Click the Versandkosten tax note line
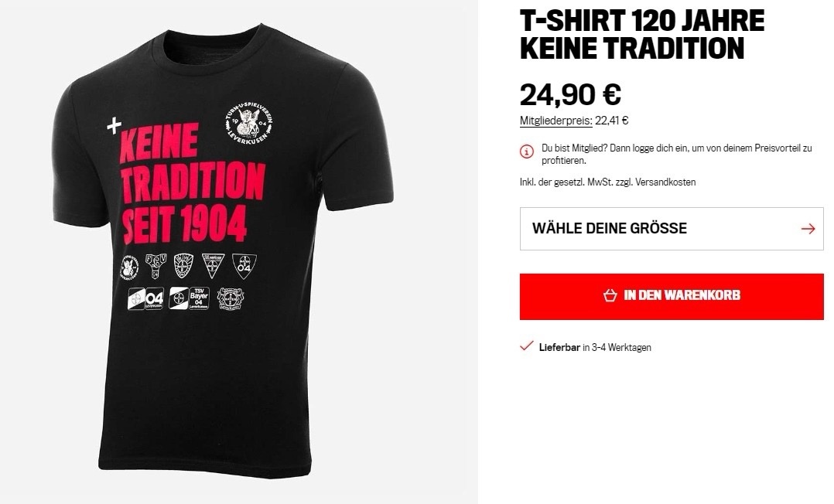834x504 pixels. point(607,182)
